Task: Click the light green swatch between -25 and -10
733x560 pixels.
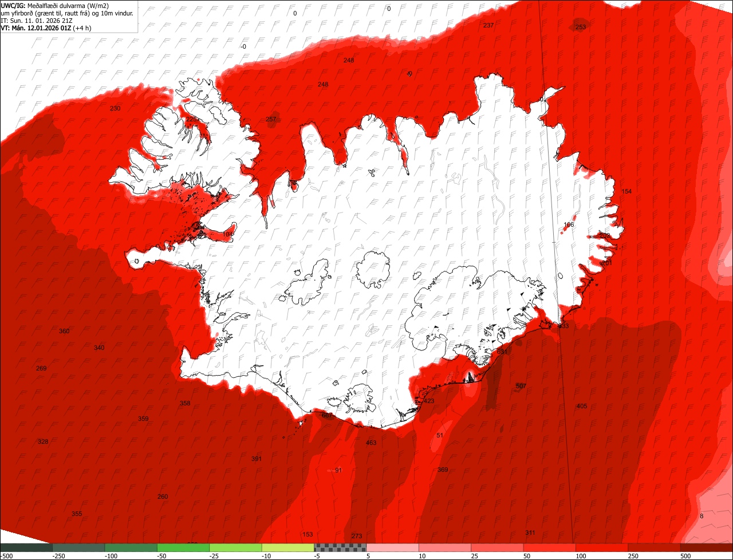Action: tap(236, 548)
